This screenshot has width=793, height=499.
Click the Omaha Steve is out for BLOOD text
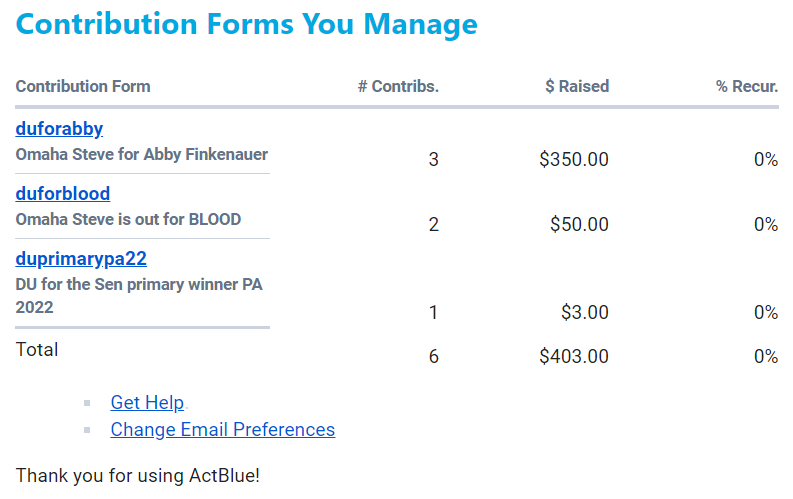[x=128, y=219]
